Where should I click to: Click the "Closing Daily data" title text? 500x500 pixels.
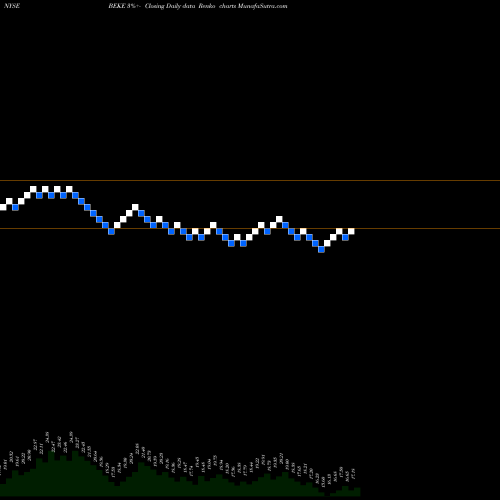pyautogui.click(x=170, y=6)
